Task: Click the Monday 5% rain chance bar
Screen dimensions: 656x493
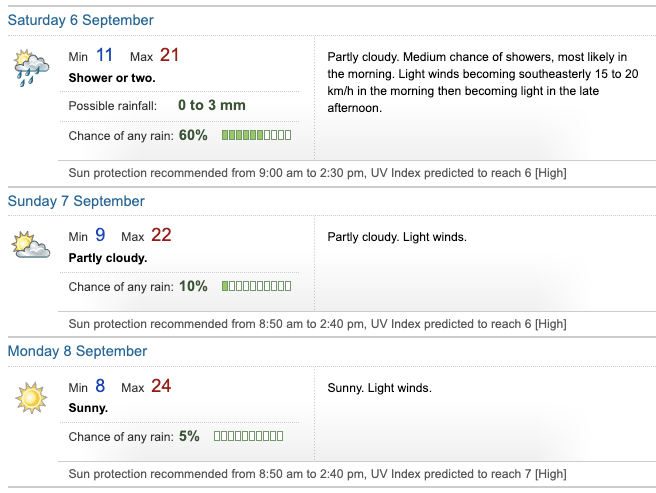Action: click(x=248, y=436)
